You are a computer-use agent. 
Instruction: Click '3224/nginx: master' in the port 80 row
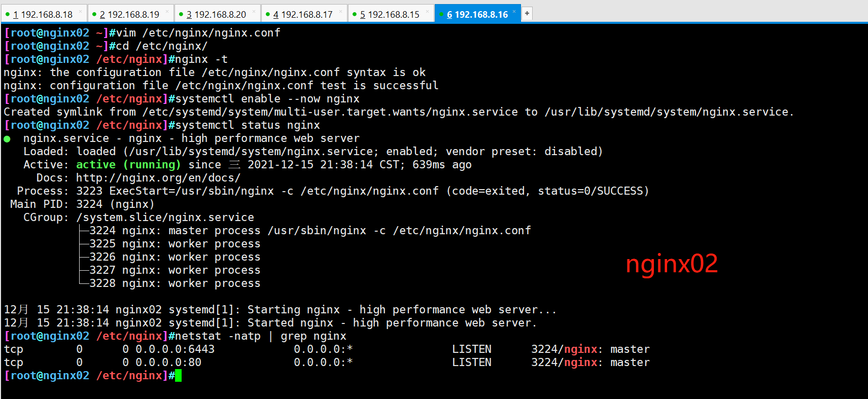click(x=591, y=362)
